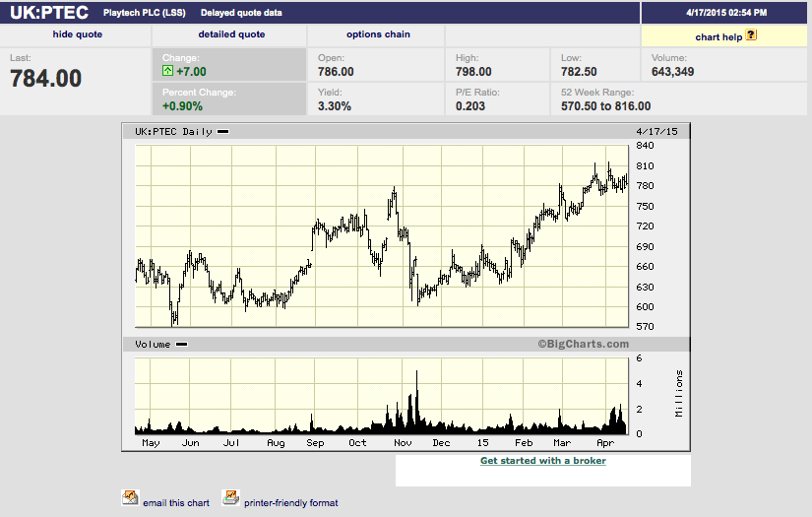Image resolution: width=812 pixels, height=517 pixels.
Task: Click the dash marker next to Volume label
Action: (181, 345)
